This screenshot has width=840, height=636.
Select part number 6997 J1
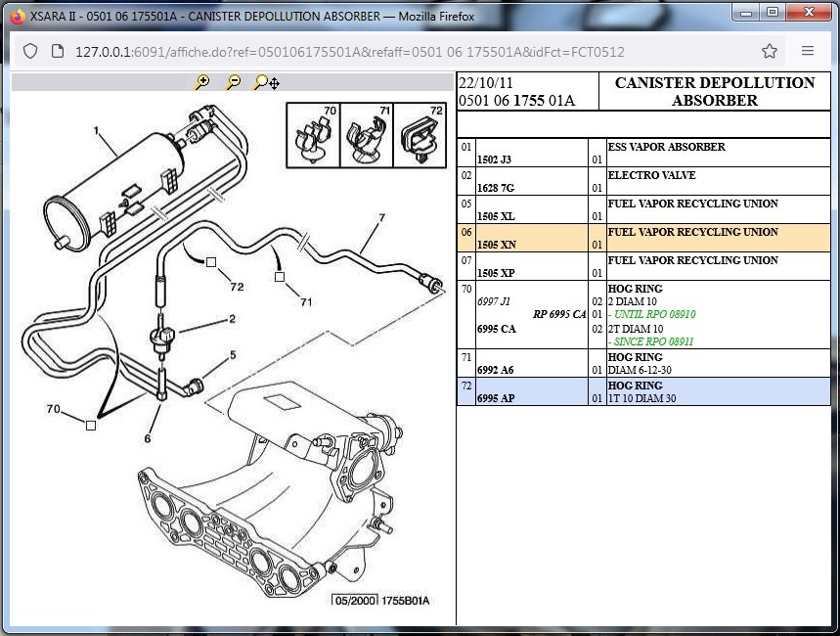point(494,301)
